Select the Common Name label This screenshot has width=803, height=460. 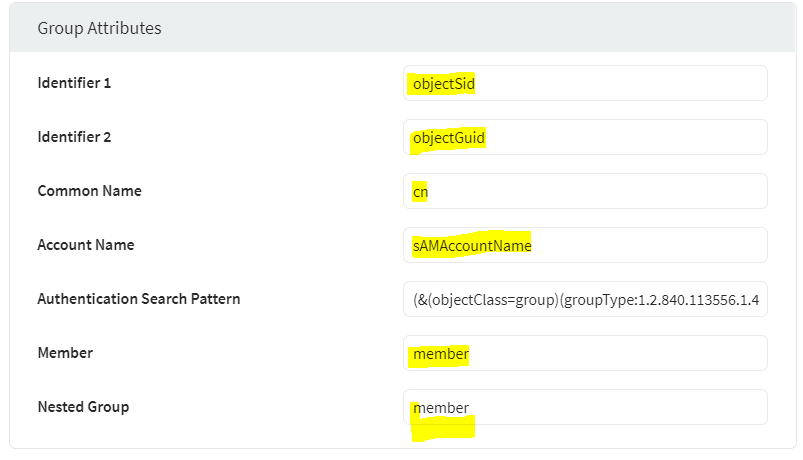tap(90, 191)
